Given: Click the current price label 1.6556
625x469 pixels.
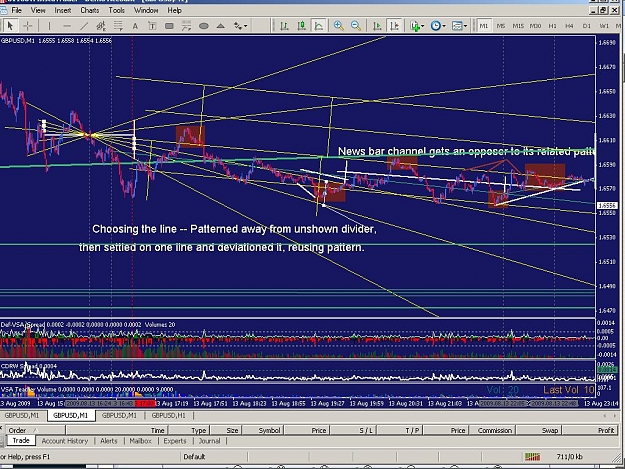Looking at the screenshot, I should tap(607, 206).
